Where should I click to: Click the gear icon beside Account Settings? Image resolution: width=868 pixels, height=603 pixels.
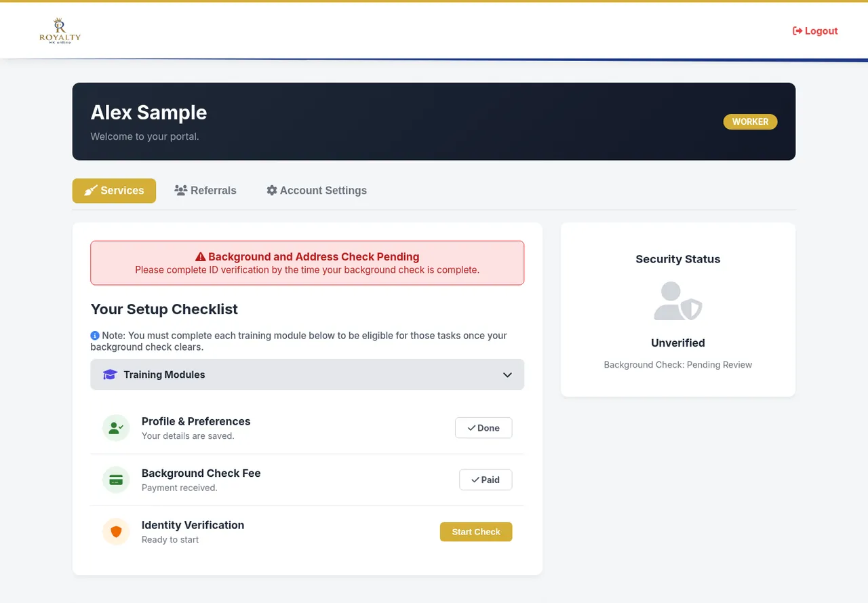coord(272,191)
